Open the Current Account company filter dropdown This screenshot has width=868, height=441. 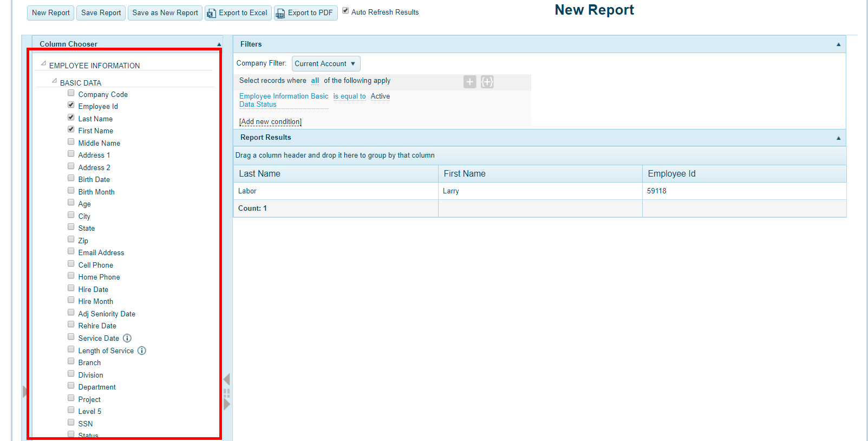(326, 63)
